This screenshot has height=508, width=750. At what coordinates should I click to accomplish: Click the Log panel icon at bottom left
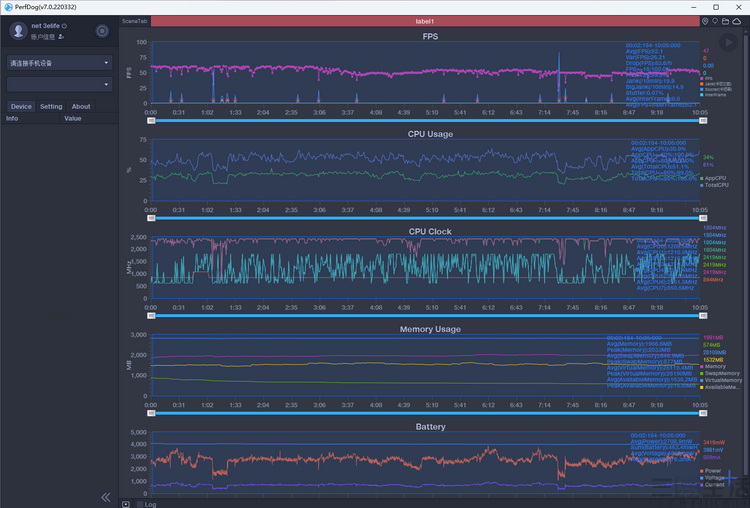(x=125, y=504)
